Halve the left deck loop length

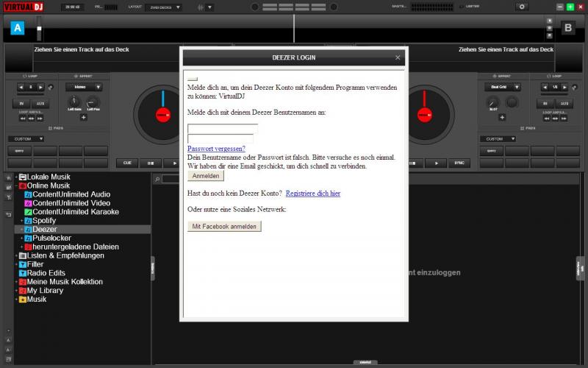21,87
